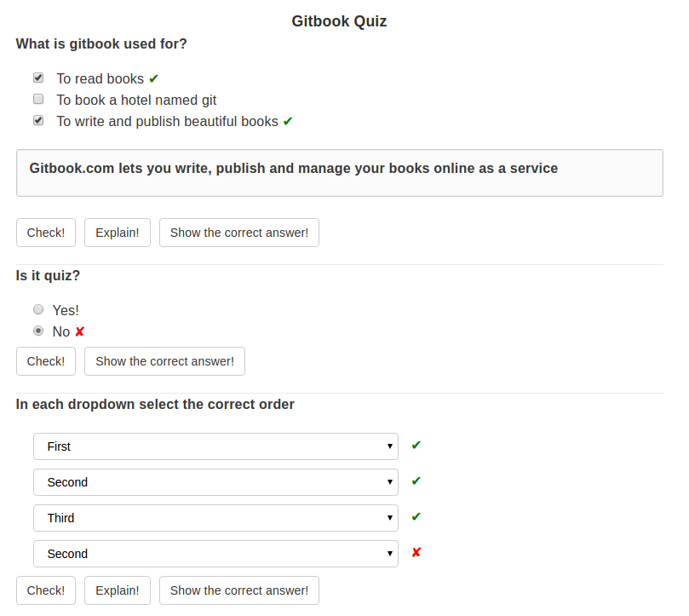Click the red cross next to 'No'
Screen dimensions: 689x616
[79, 331]
